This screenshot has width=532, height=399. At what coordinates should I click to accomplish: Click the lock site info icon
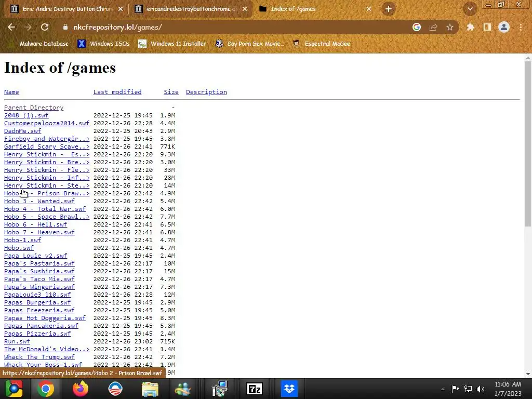click(65, 27)
